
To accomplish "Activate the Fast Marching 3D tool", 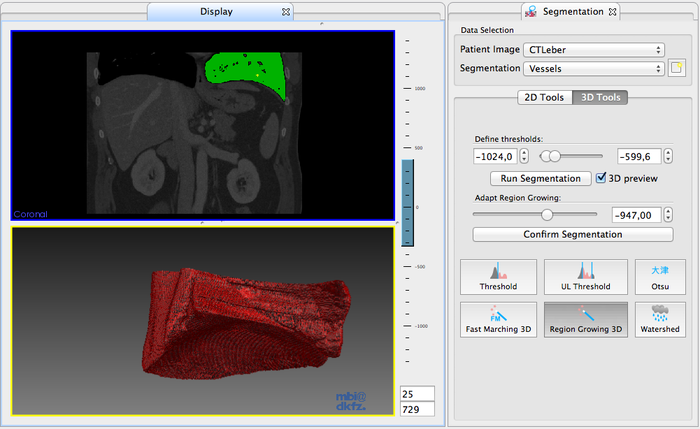I will 498,319.
